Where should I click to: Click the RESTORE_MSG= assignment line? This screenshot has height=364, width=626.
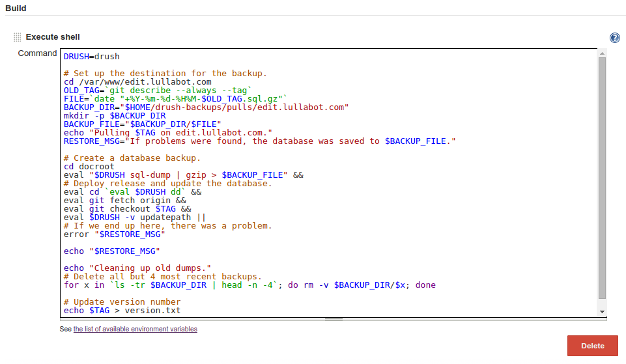[259, 141]
